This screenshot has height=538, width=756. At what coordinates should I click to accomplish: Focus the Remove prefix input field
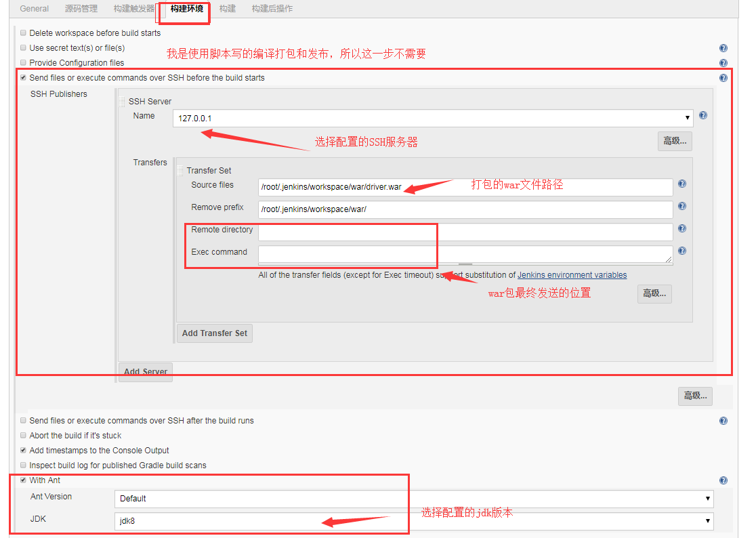click(465, 209)
